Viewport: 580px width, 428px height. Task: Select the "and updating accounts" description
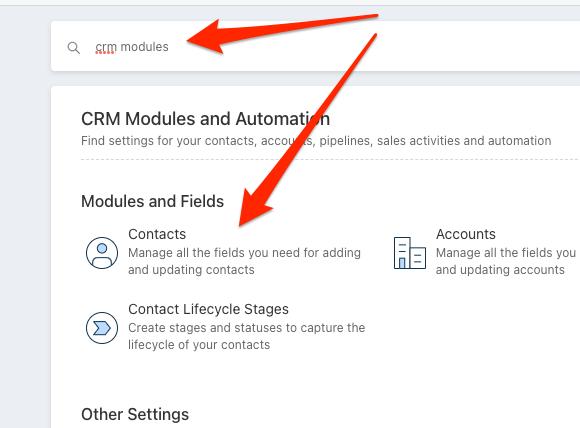coord(500,270)
